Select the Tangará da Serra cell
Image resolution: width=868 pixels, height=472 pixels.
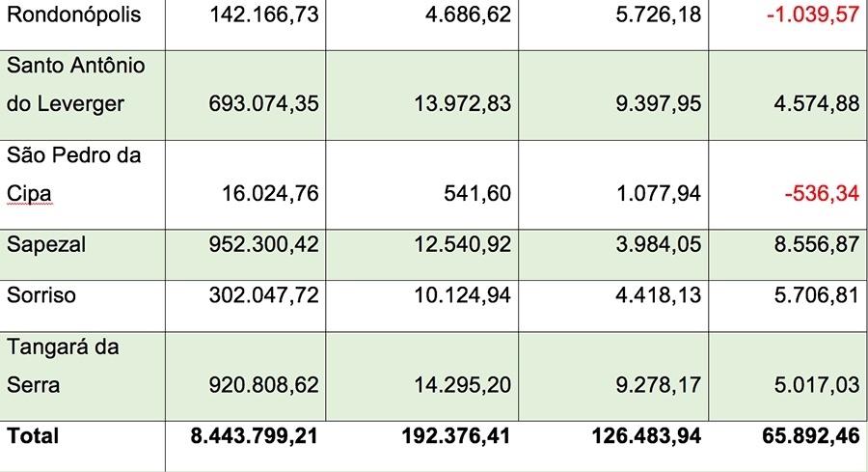[83, 376]
